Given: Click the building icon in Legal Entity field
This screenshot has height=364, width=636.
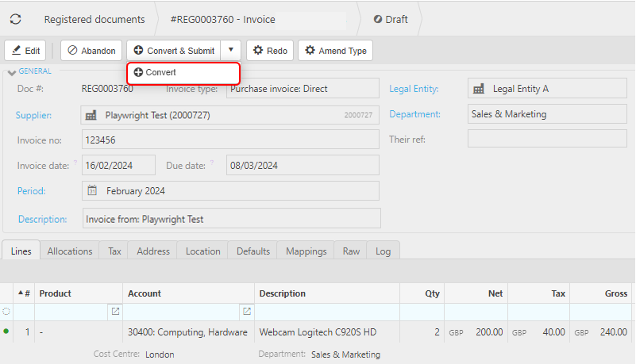Looking at the screenshot, I should 478,89.
